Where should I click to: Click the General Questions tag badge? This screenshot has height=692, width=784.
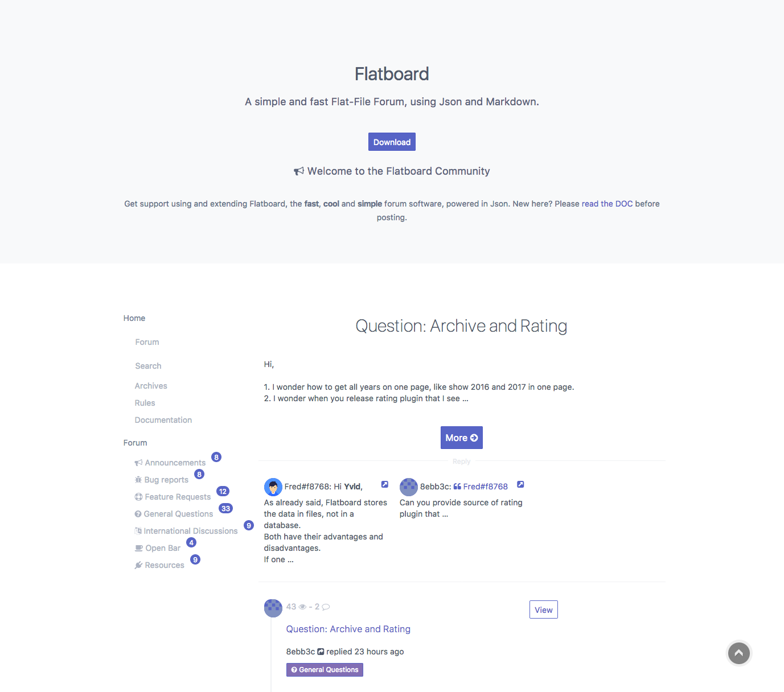pyautogui.click(x=325, y=670)
